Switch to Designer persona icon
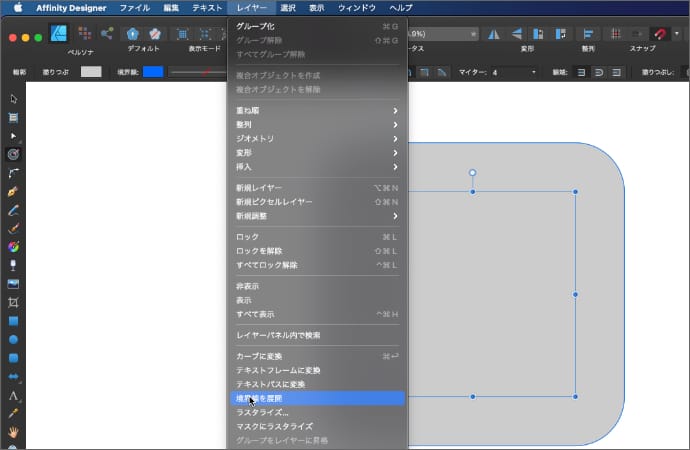The image size is (690, 450). [x=59, y=34]
